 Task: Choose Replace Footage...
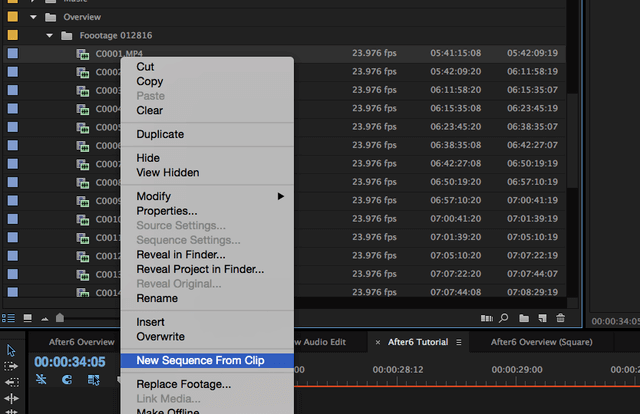coord(207,384)
